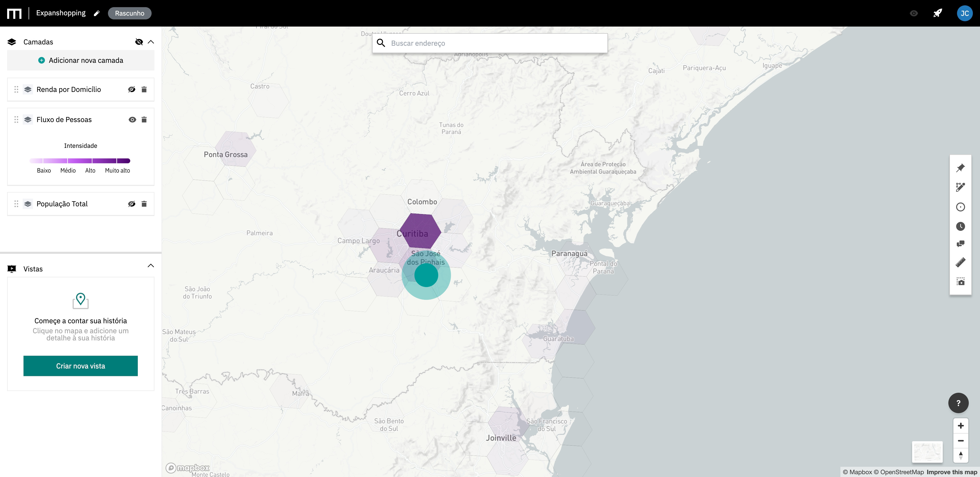Collapse the Vistas panel
980x477 pixels.
tap(151, 266)
